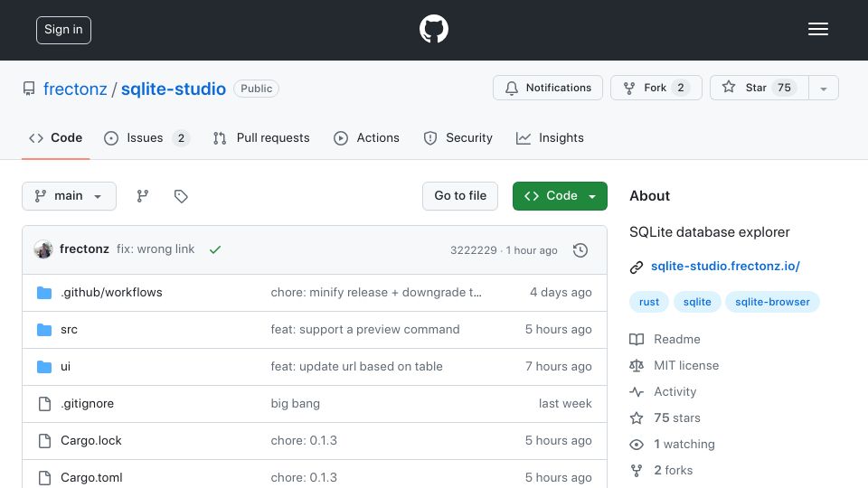Open the Cargo.lock file
The image size is (868, 488).
[x=91, y=440]
